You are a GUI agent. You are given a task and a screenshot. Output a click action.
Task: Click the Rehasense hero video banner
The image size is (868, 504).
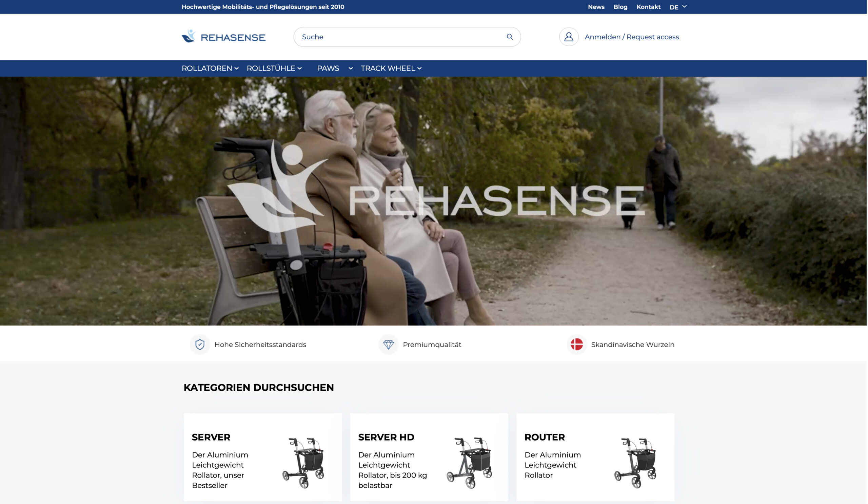(x=433, y=201)
